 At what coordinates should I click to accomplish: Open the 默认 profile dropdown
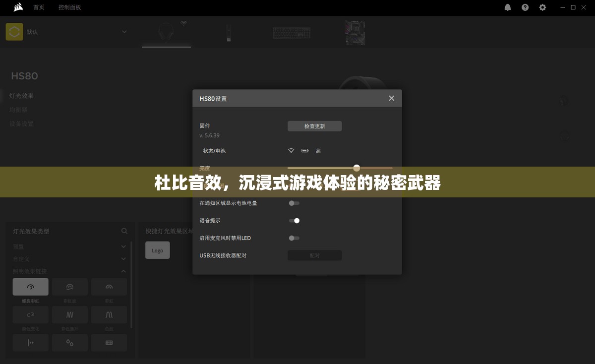tap(124, 32)
